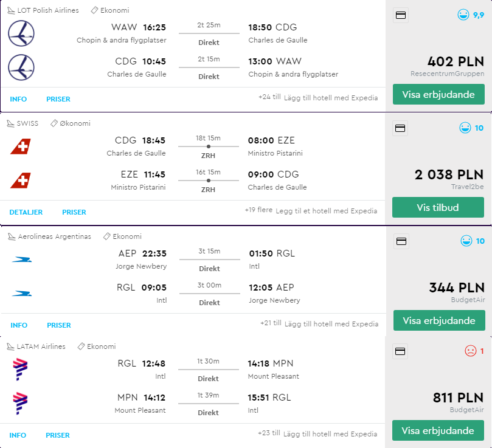Open INFO tab for LOT flight
This screenshot has width=492, height=448.
tap(18, 99)
